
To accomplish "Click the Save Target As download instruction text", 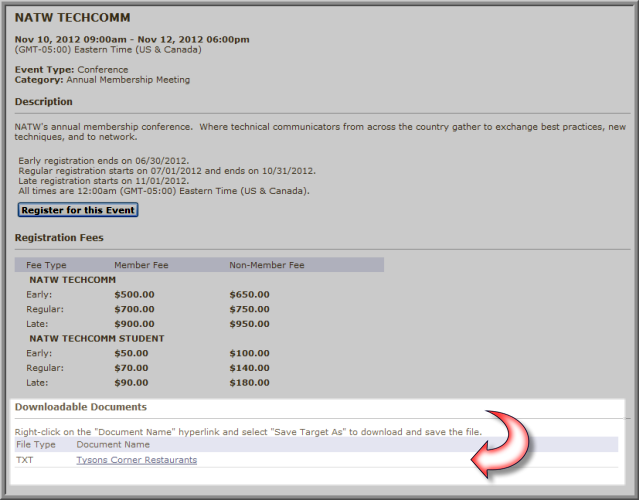I will 248,432.
